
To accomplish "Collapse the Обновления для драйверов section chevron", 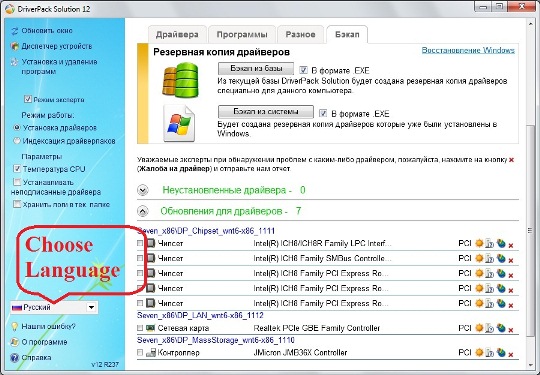I will pos(143,211).
